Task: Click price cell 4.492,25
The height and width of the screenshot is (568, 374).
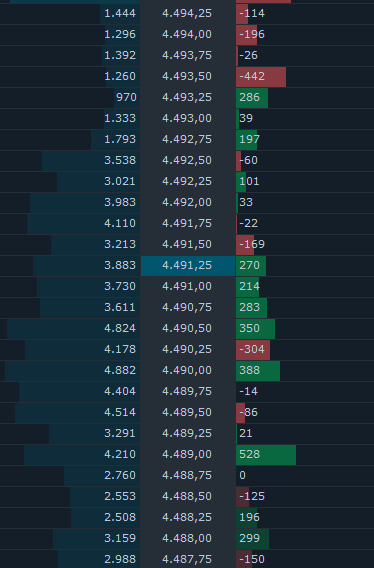Action: [187, 181]
